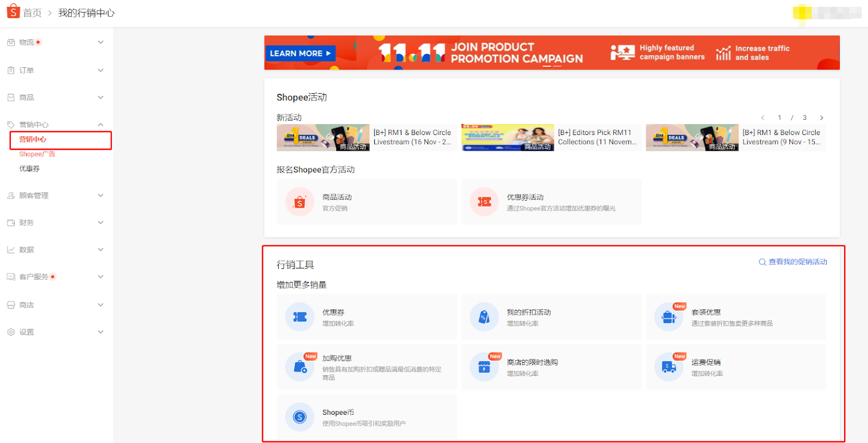Expand the 数据 sidebar section chevron

[x=100, y=250]
